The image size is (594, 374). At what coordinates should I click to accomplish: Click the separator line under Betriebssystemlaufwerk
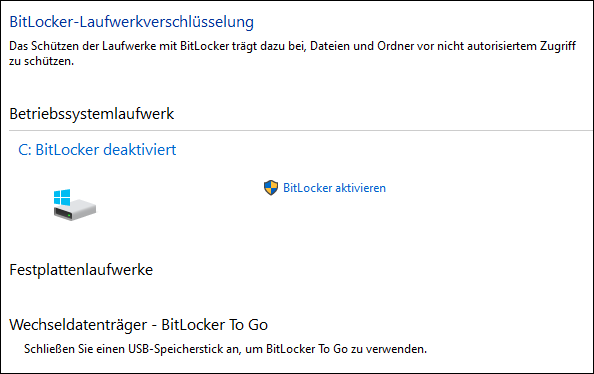pos(301,131)
